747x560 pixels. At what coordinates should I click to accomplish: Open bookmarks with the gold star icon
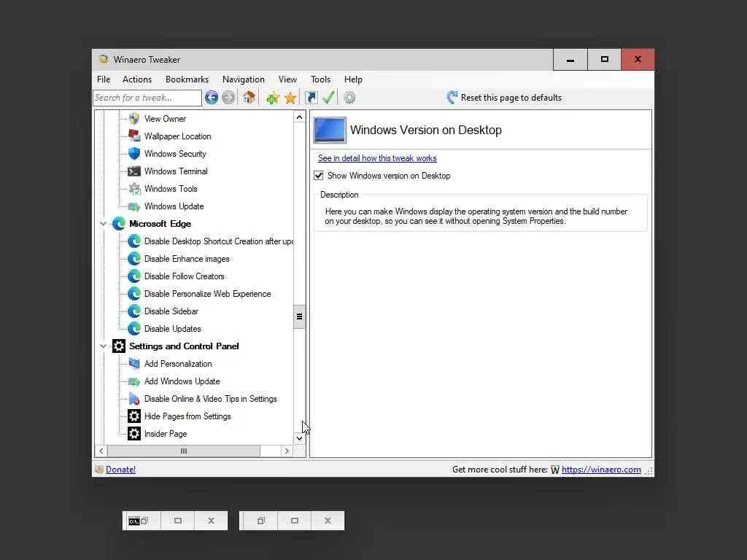point(290,98)
